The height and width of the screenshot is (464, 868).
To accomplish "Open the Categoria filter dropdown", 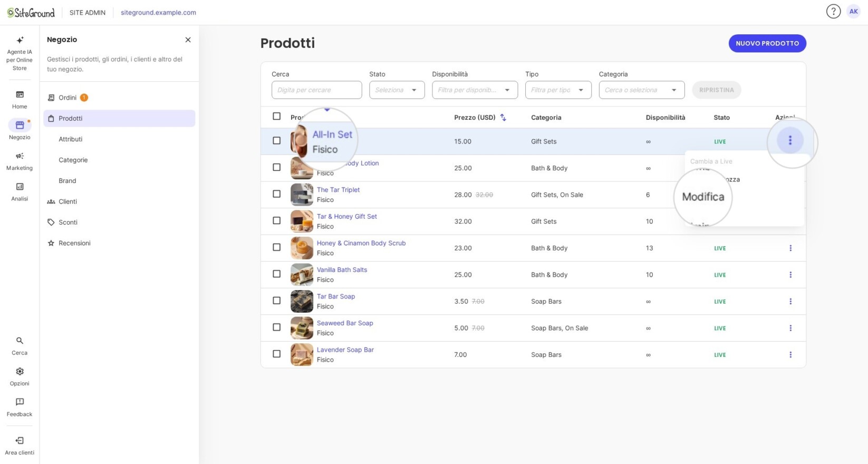I will click(x=642, y=90).
